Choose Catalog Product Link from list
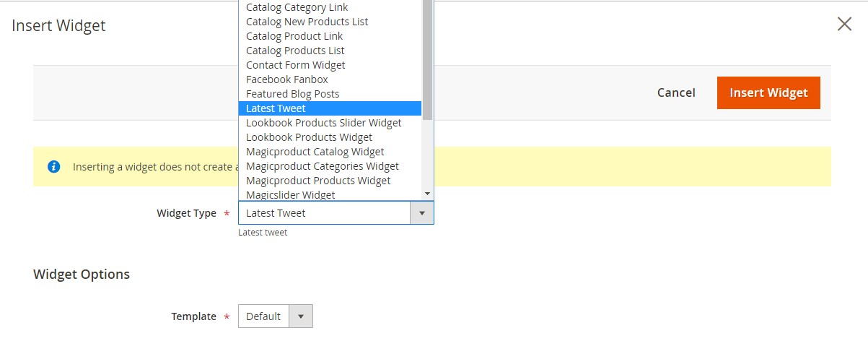The height and width of the screenshot is (354, 868). coord(294,36)
